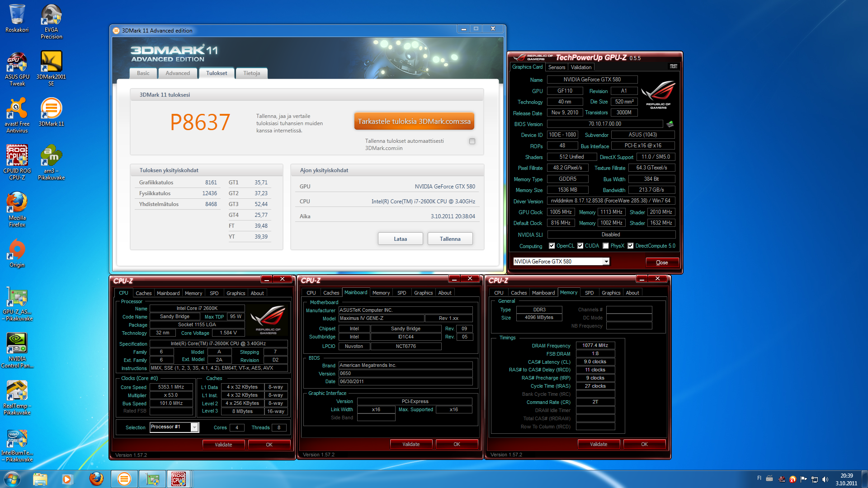
Task: Click the DRAM Frequency 1077.4 MHz field
Action: click(x=595, y=345)
